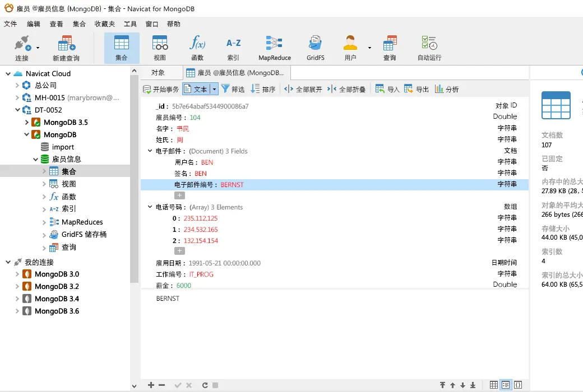Click the 导出 (Export) button
This screenshot has width=583, height=392.
pos(417,89)
